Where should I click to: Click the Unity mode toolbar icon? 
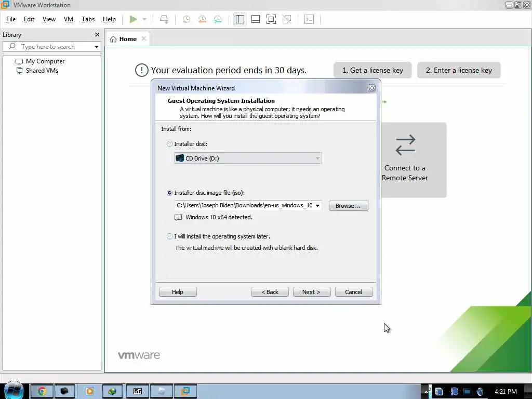tap(287, 19)
